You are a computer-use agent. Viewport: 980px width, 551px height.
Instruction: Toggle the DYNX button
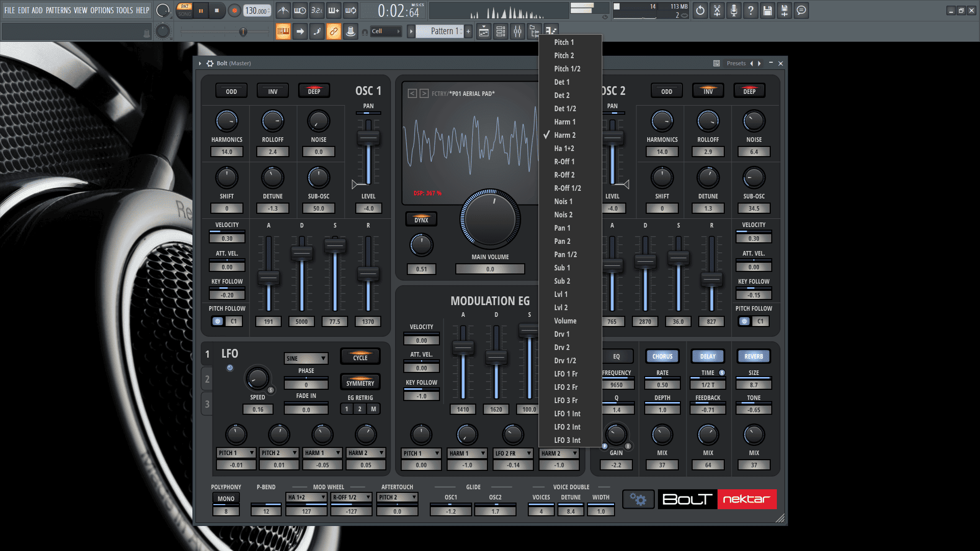coord(421,219)
